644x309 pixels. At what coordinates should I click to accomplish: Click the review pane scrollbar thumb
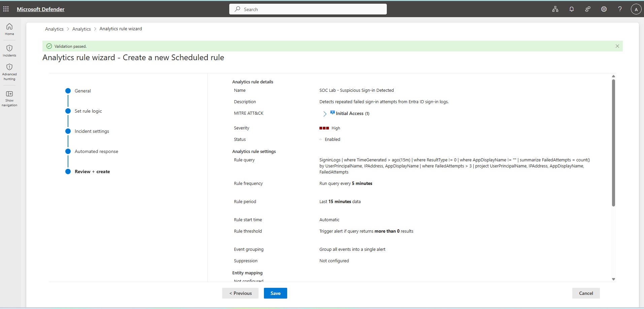(x=613, y=143)
